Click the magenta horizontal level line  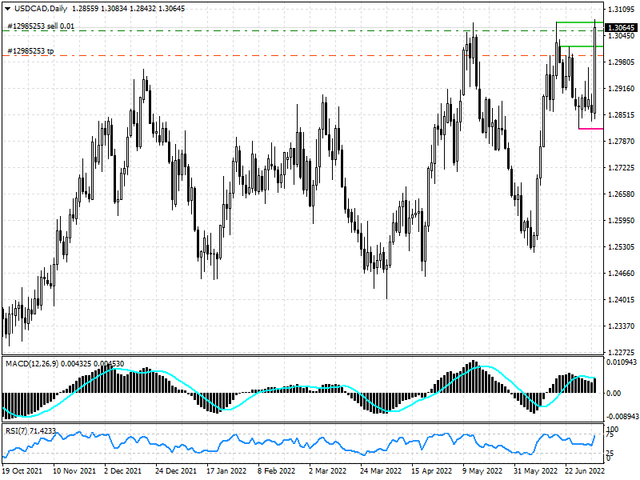[x=591, y=129]
